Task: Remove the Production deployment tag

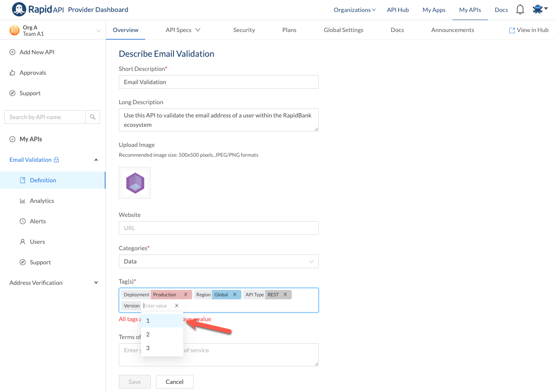Action: [185, 295]
